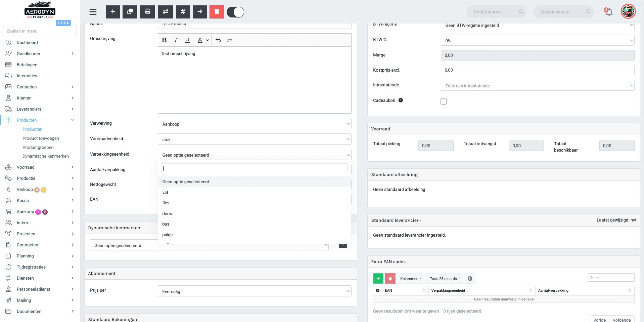The height and width of the screenshot is (322, 644).
Task: Focus the packaging dropdown search field
Action: coord(255,168)
